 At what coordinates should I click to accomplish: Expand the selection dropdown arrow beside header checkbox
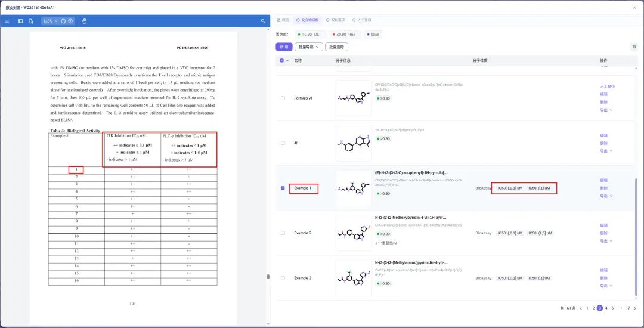click(287, 60)
